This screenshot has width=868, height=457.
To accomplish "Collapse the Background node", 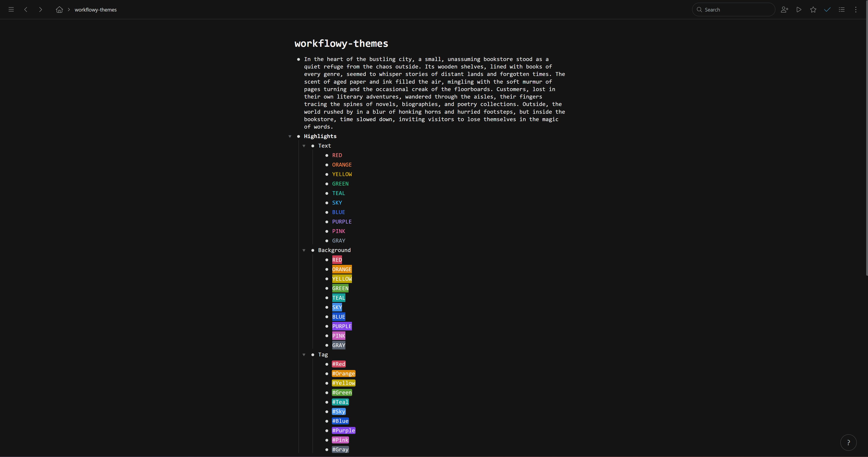I will [304, 250].
